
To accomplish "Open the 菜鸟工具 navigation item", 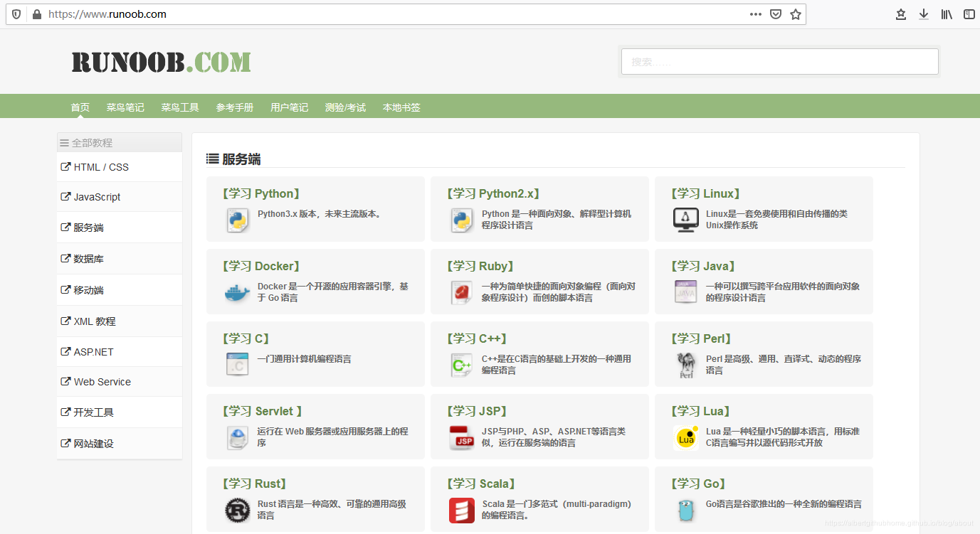I will 180,107.
